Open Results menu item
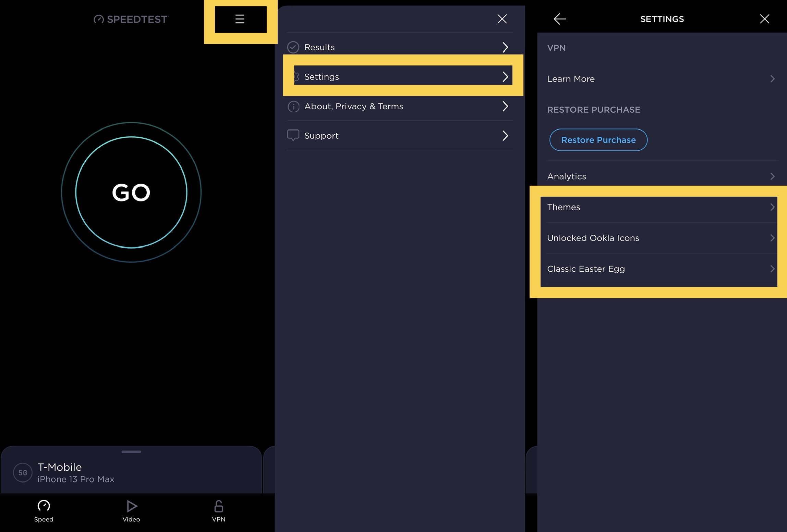 tap(400, 47)
